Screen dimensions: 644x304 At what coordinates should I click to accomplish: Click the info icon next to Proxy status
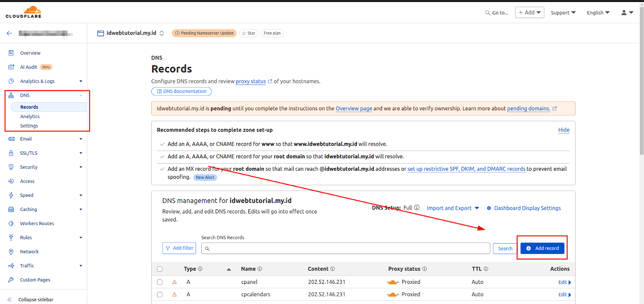[425, 269]
